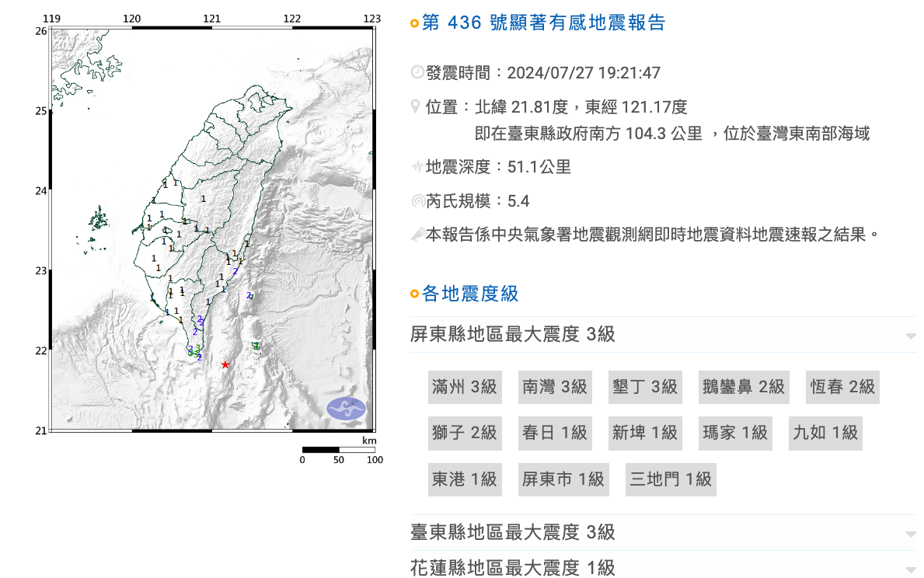Click the 臺東縣地區最大震度 3級 row title

point(513,533)
